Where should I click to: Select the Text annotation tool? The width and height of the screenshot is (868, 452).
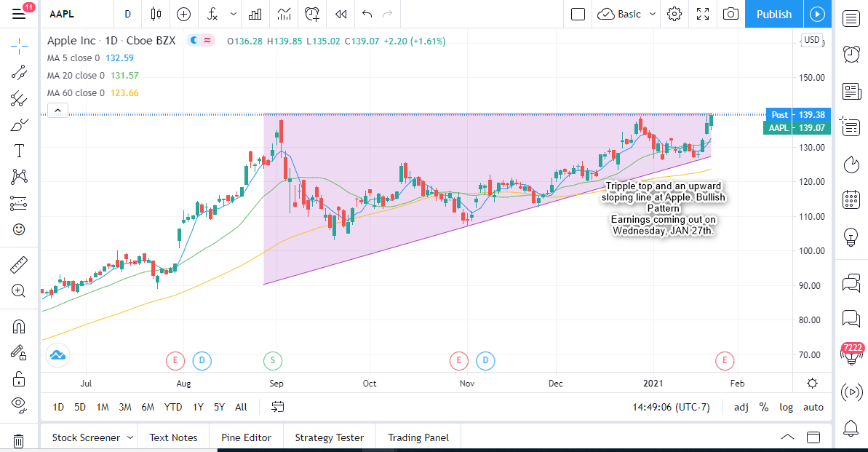point(19,151)
